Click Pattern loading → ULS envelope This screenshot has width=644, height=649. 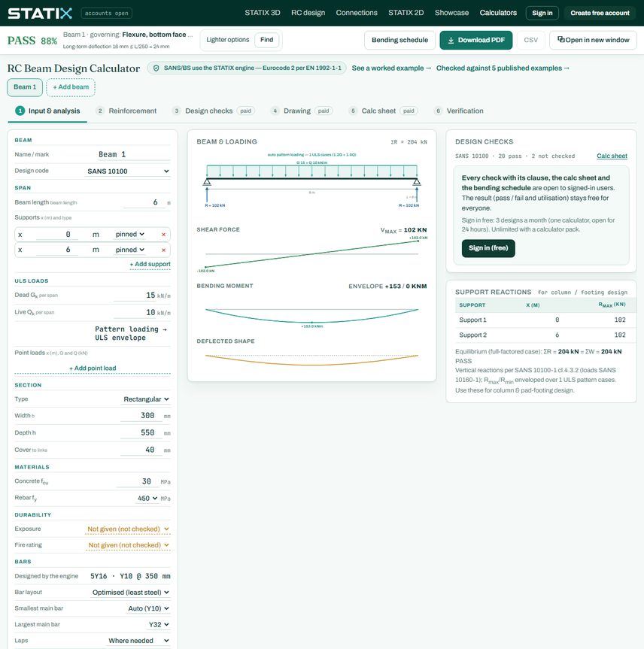pos(130,333)
